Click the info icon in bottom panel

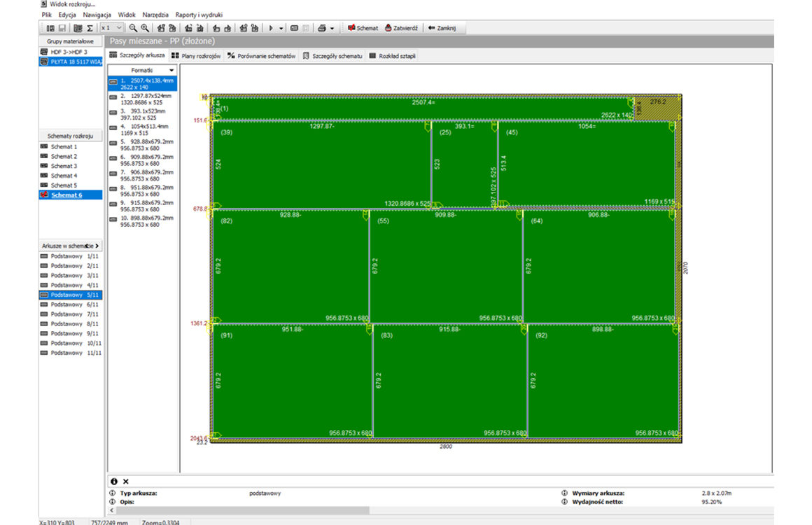pyautogui.click(x=114, y=482)
